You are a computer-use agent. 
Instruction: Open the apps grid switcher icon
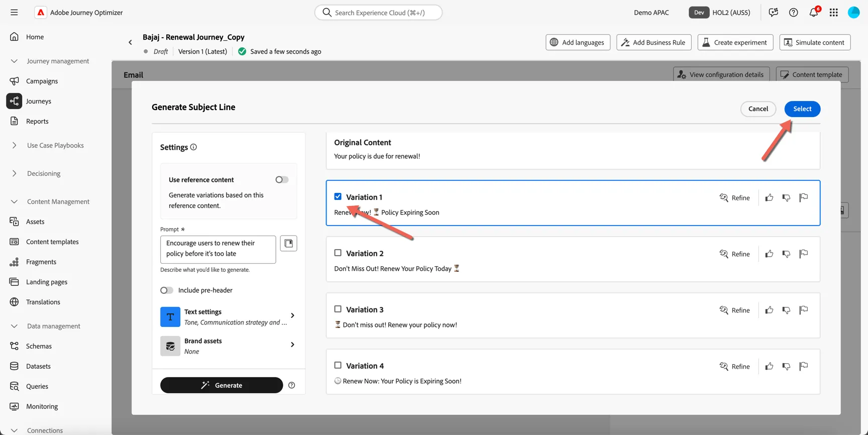coord(834,12)
